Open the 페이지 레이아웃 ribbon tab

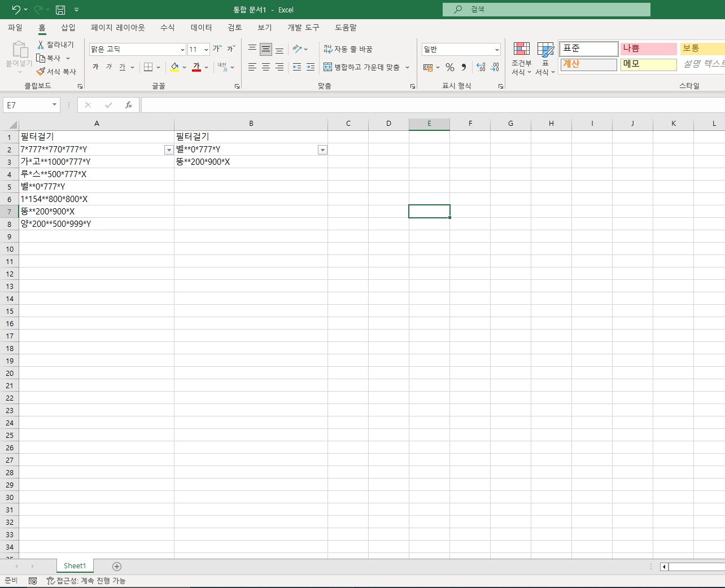(118, 27)
